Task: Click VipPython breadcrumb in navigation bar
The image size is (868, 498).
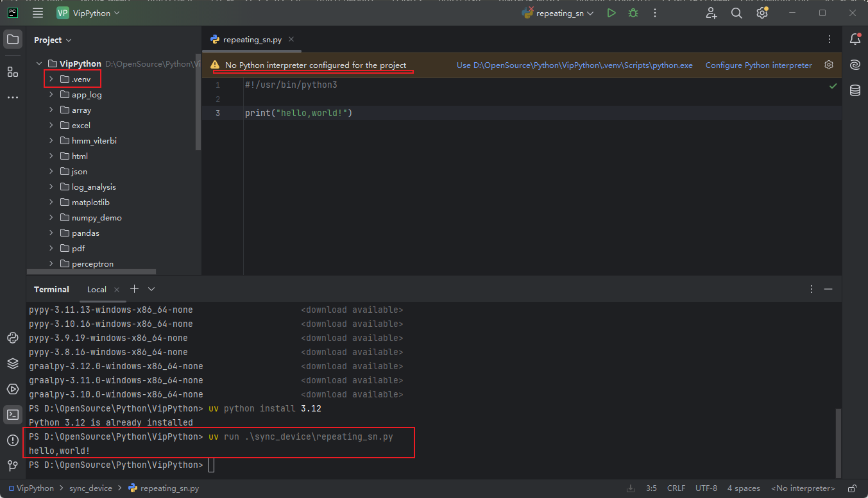Action: [31, 488]
